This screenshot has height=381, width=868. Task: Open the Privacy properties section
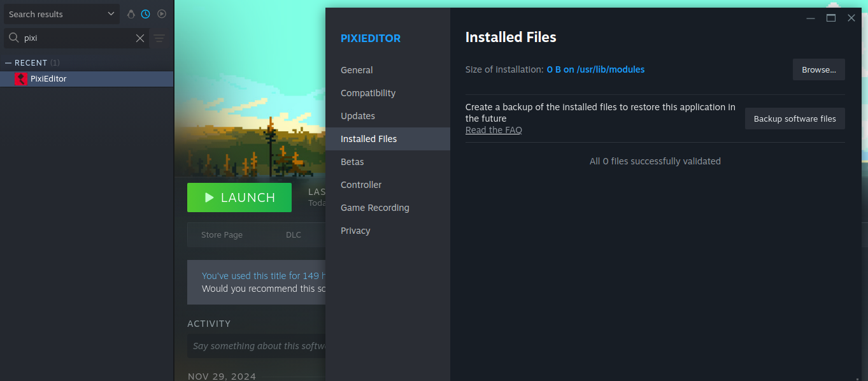click(x=388, y=231)
